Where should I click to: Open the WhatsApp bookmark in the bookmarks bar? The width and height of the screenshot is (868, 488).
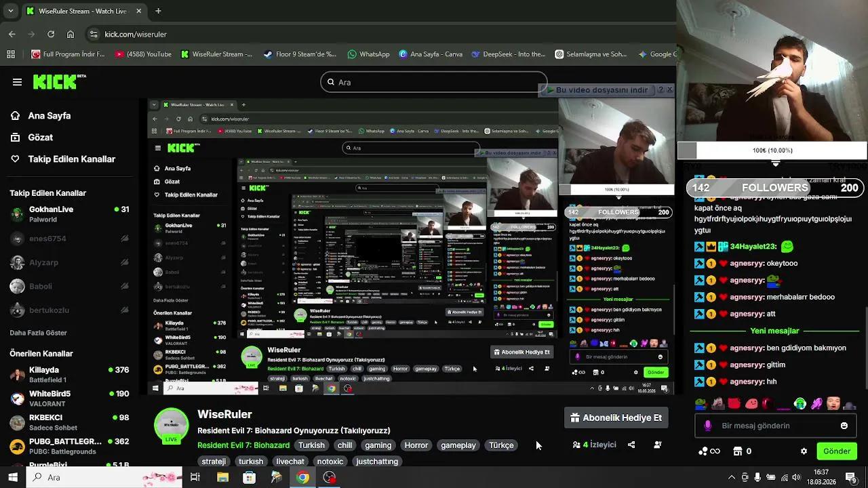367,54
